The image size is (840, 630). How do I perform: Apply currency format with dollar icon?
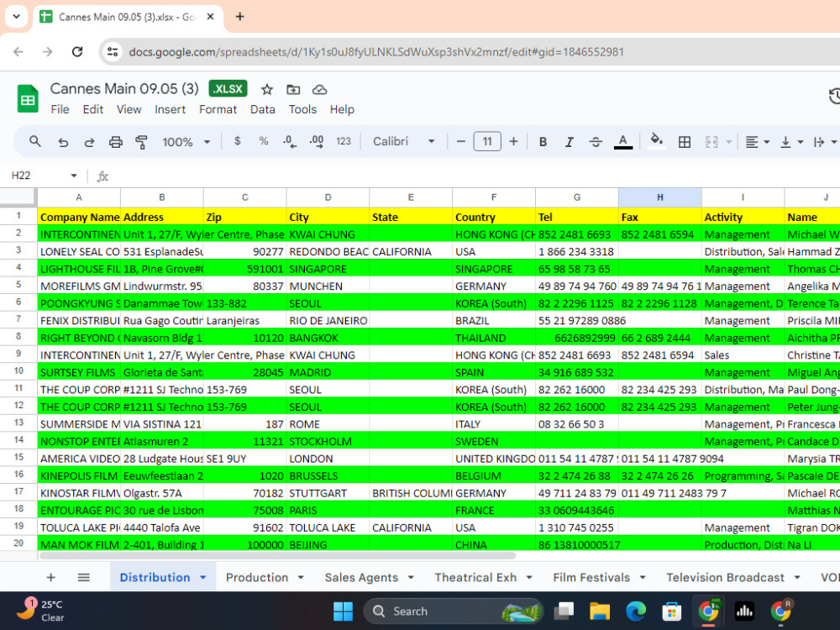[x=238, y=141]
